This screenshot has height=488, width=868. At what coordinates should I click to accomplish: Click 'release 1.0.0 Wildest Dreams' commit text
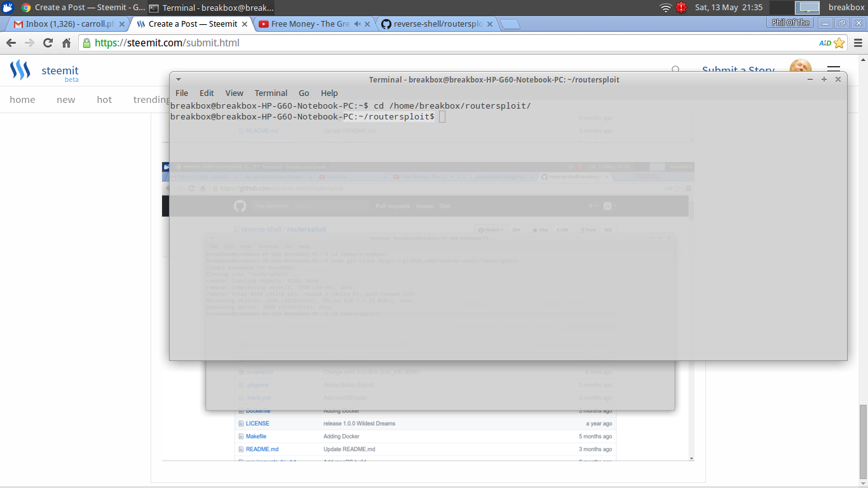tap(359, 423)
